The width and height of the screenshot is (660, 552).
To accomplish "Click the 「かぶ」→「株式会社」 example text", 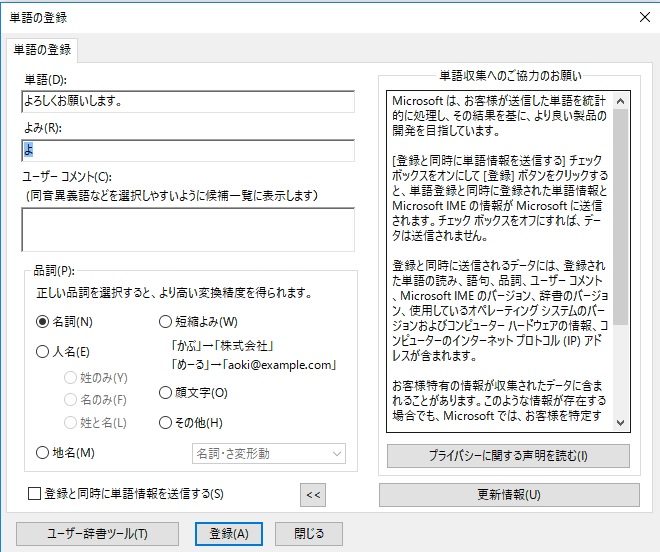I will [x=223, y=346].
